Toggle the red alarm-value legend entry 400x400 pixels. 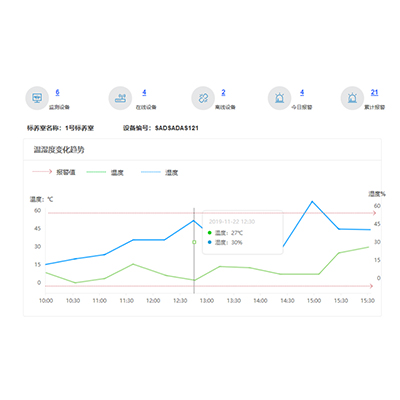[x=54, y=172]
